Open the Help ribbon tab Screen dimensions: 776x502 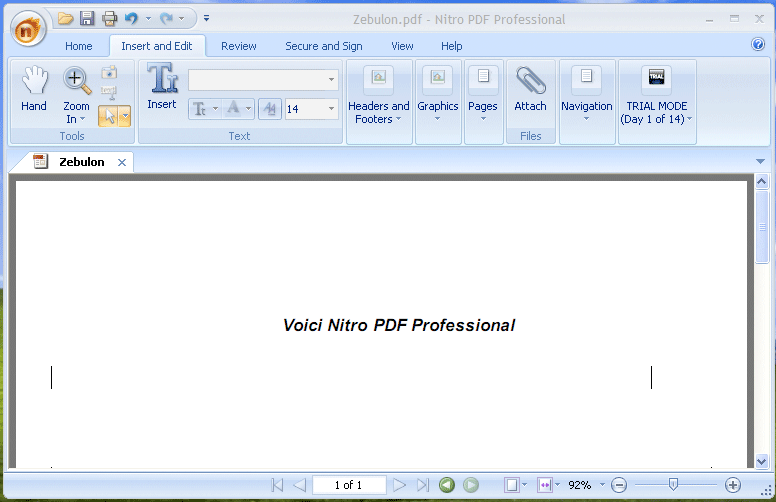tap(451, 46)
